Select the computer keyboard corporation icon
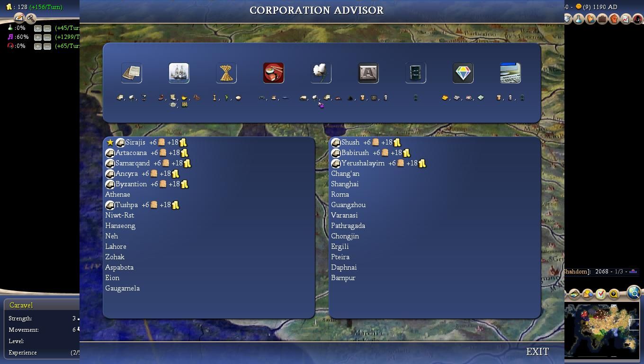 510,73
